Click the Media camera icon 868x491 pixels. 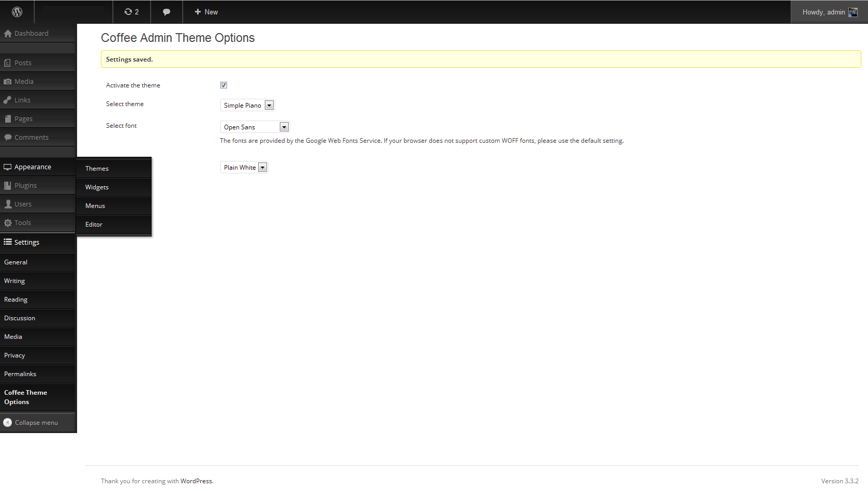(8, 82)
